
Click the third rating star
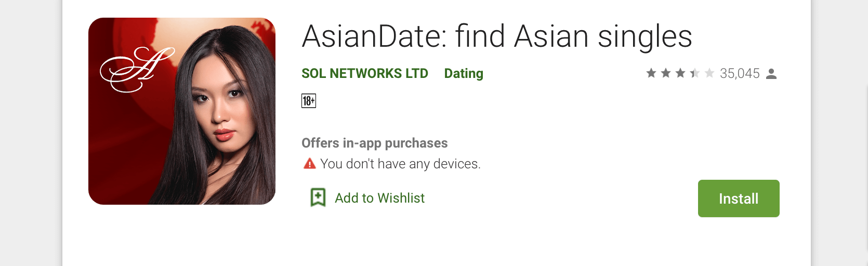tap(680, 73)
